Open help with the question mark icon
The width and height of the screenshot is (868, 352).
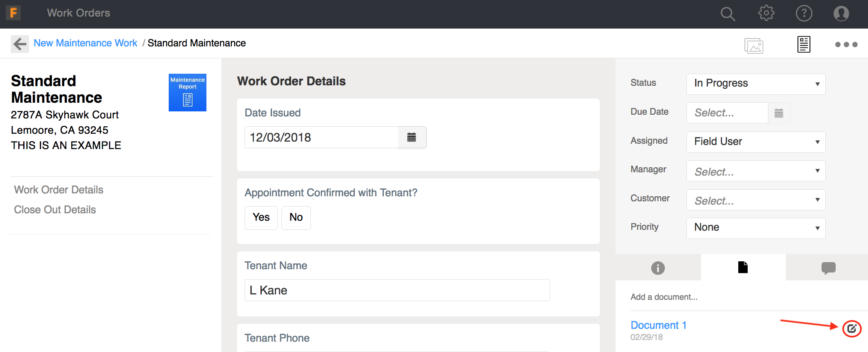click(804, 13)
